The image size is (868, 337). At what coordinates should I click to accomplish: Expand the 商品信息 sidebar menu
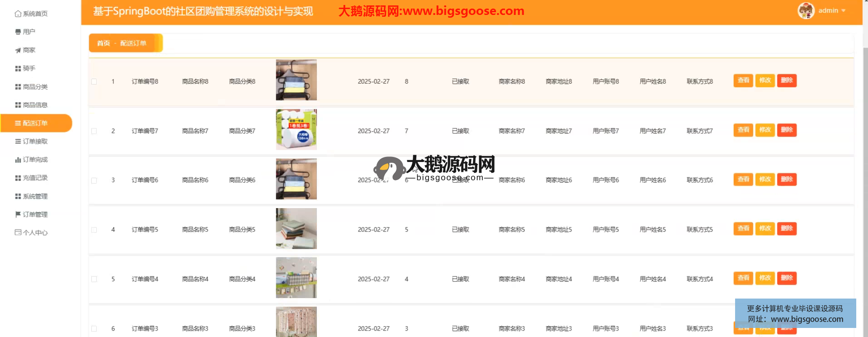35,105
